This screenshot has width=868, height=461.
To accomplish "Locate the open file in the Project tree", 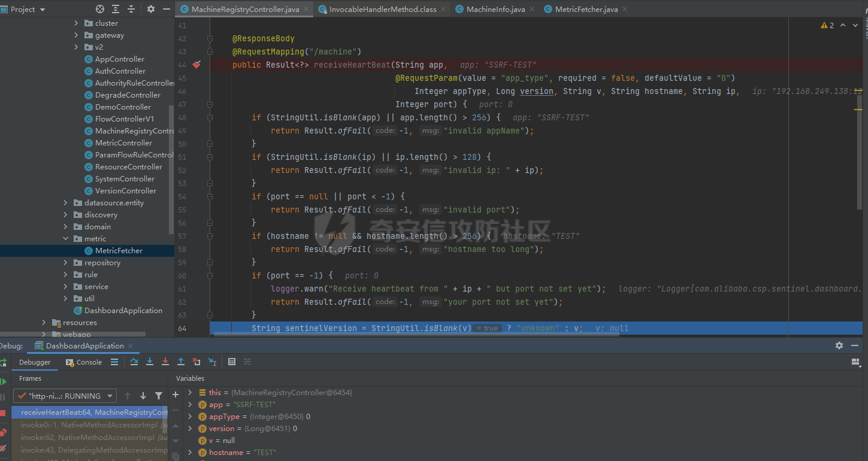I will 100,10.
